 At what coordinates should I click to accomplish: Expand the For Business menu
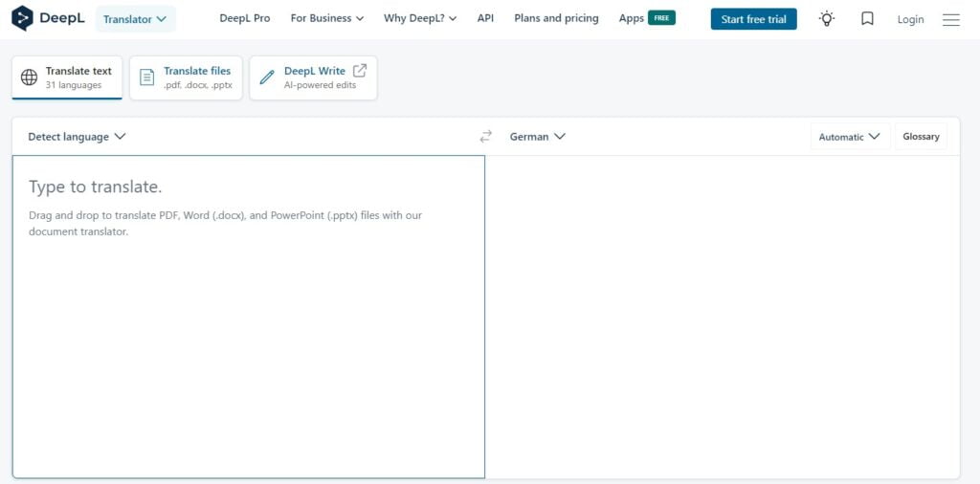(x=327, y=18)
